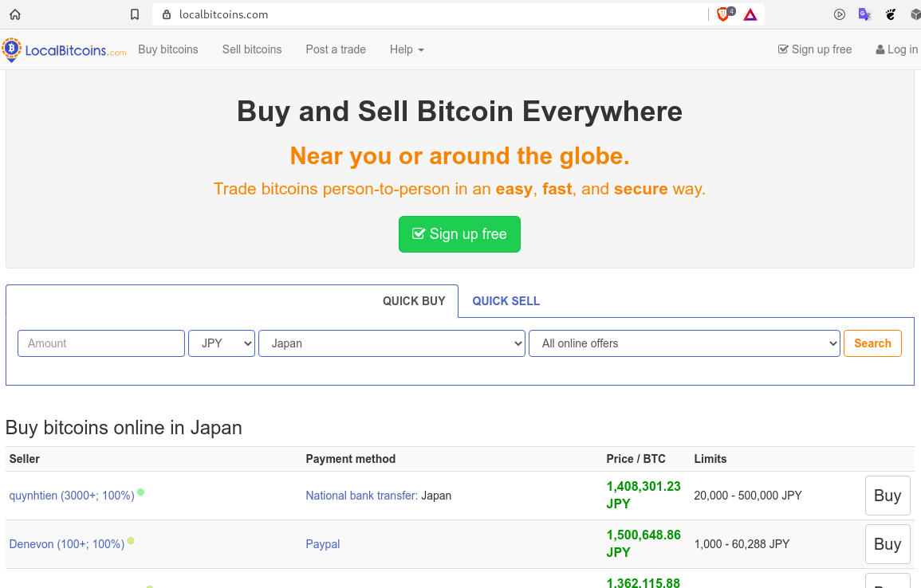The height and width of the screenshot is (588, 921).
Task: Open the All online offers dropdown
Action: point(684,343)
